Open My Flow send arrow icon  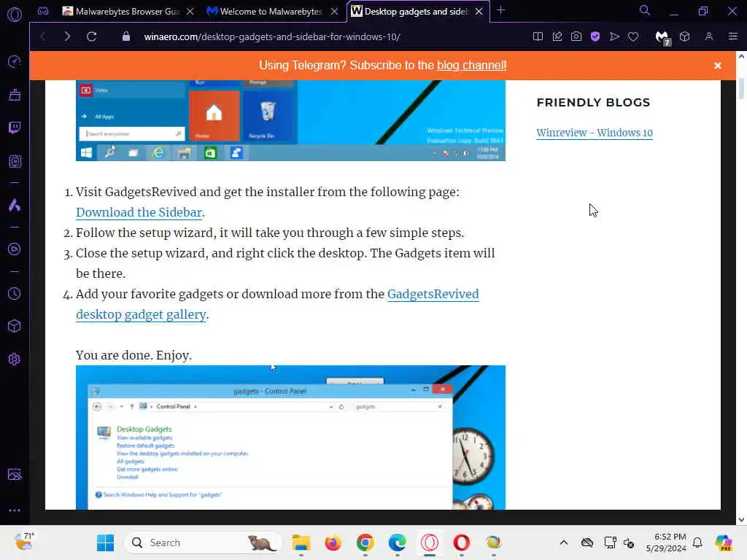[x=614, y=36]
